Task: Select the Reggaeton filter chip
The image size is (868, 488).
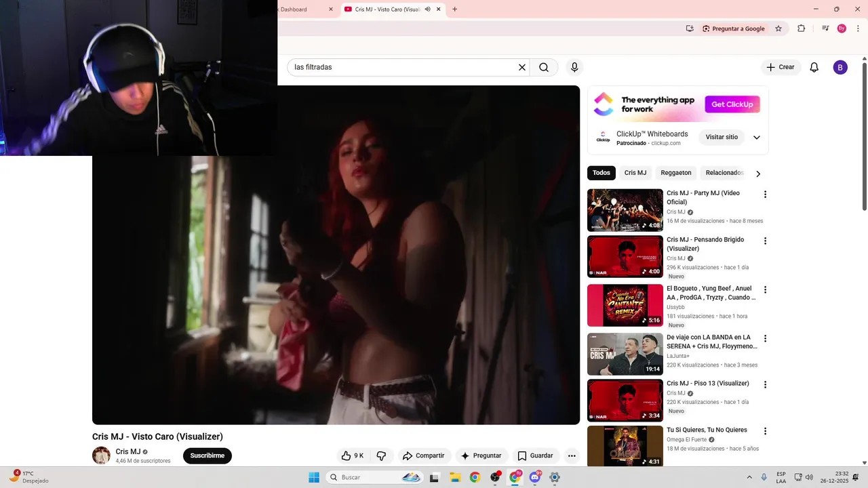Action: 676,173
